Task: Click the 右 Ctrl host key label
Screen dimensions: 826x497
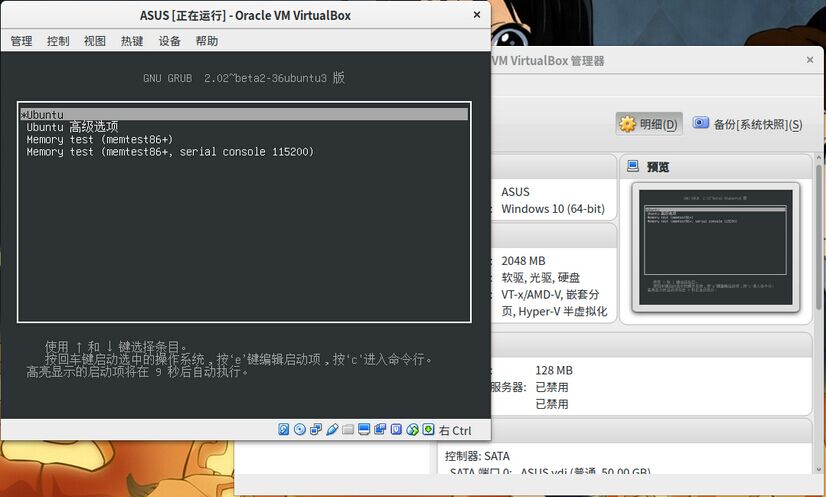Action: [455, 431]
